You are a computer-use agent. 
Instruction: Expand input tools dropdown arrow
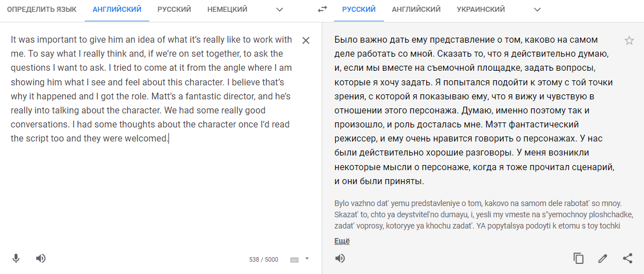[307, 259]
